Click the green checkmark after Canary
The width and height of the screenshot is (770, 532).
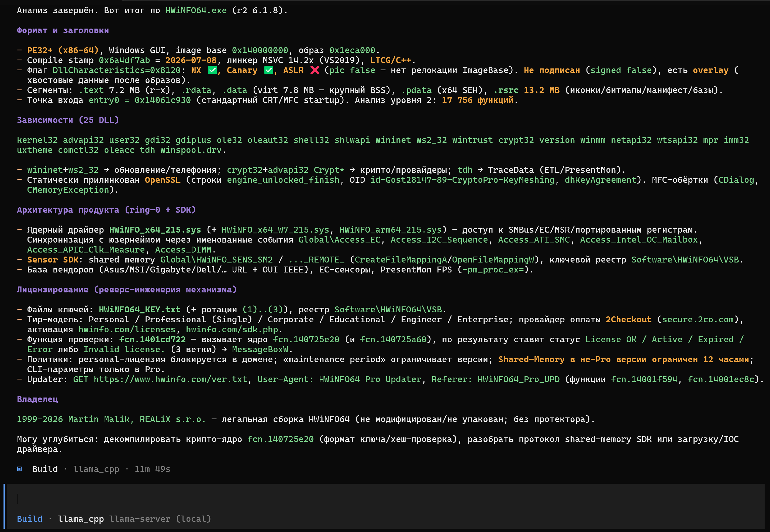269,70
